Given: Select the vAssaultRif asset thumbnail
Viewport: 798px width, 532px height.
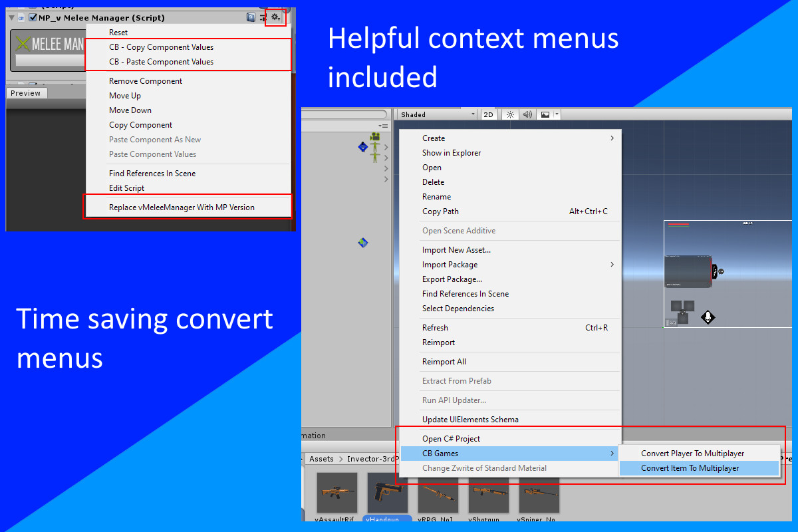Looking at the screenshot, I should [337, 493].
